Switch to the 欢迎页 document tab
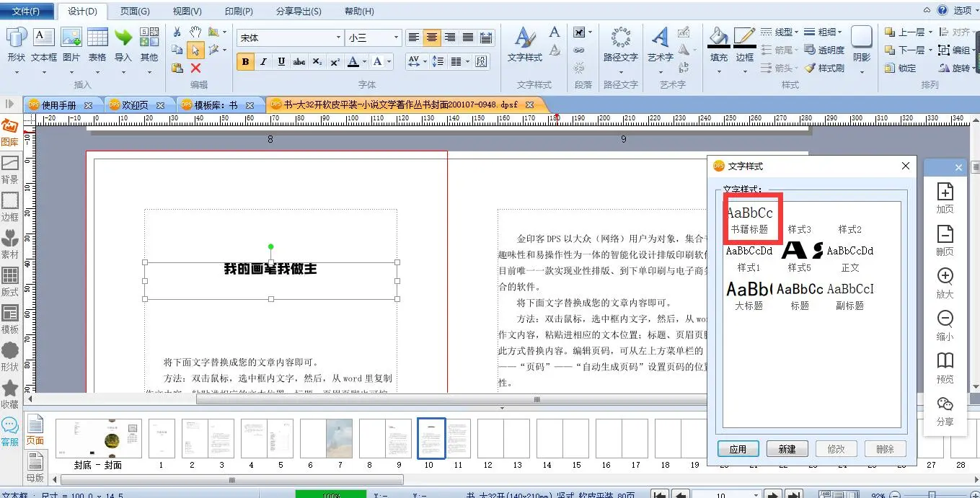 coord(133,105)
